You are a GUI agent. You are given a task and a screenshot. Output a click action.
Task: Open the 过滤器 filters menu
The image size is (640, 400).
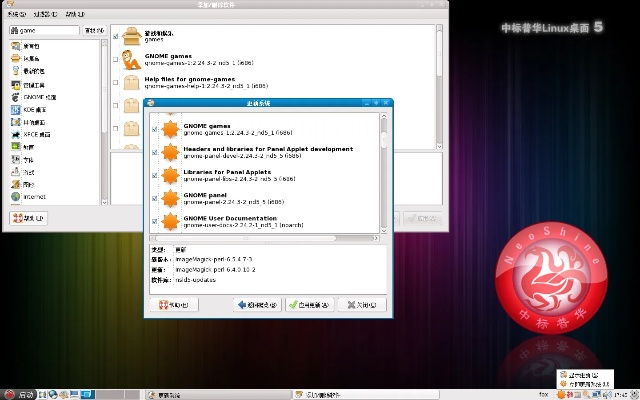[45, 14]
